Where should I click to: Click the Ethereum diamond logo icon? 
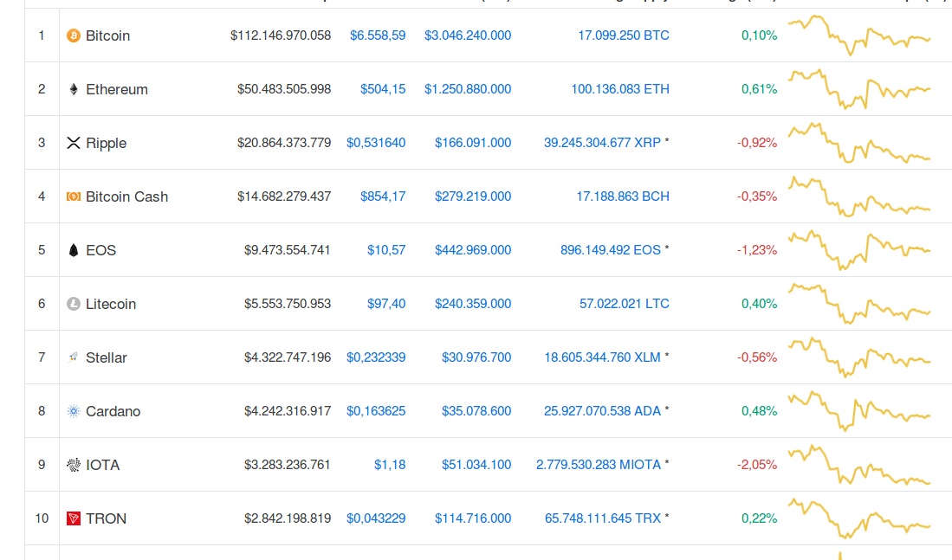[74, 89]
